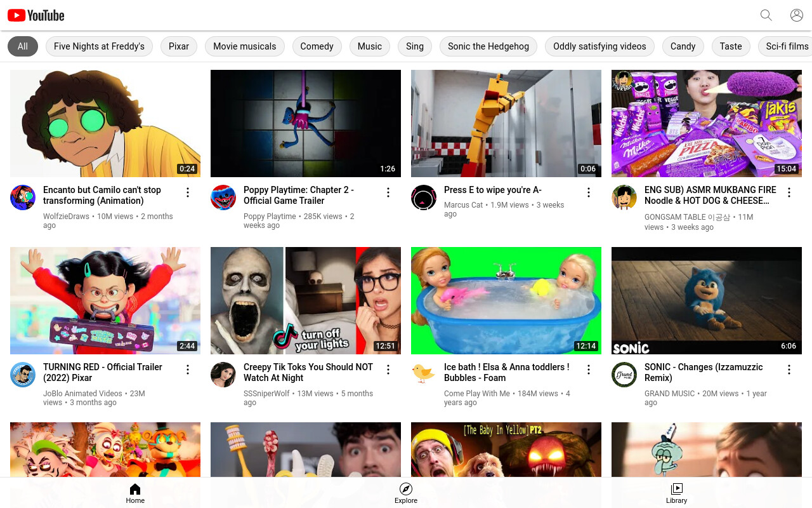Play the Encanto Camilo animation thumbnail
The image size is (812, 508).
(x=105, y=123)
